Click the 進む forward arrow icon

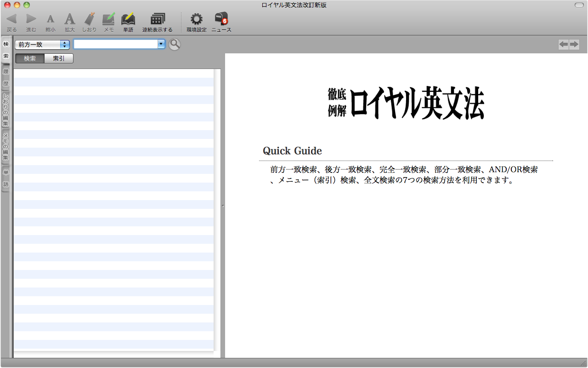[x=31, y=19]
